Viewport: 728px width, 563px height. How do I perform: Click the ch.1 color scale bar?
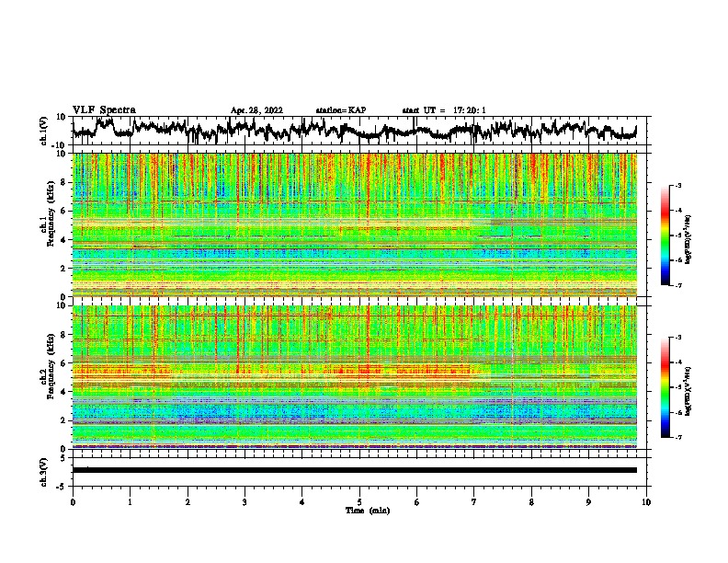coord(665,236)
